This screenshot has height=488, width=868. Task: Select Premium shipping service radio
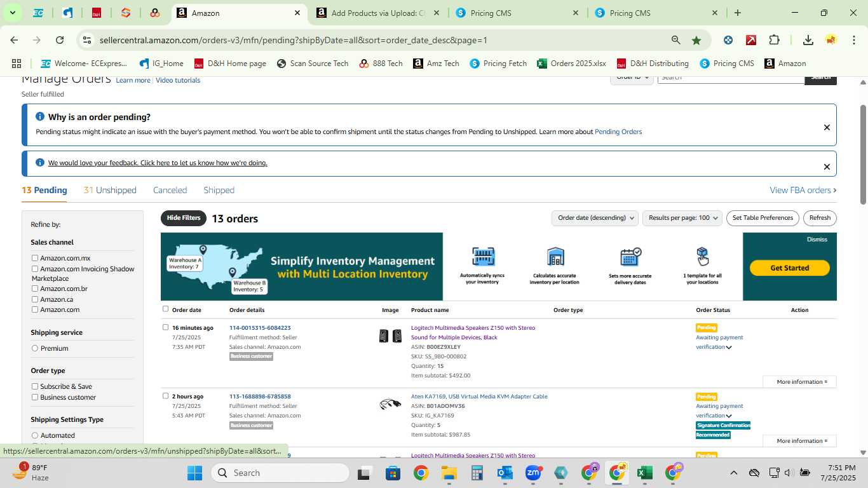(x=35, y=348)
